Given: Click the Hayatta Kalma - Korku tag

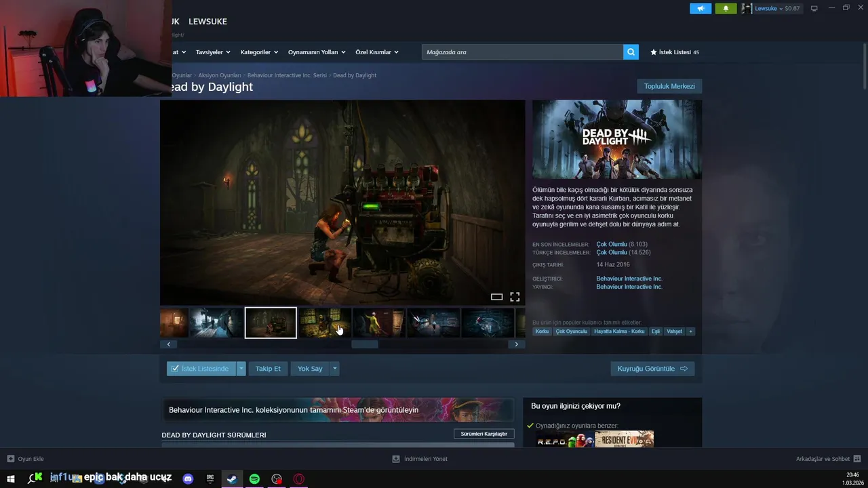Looking at the screenshot, I should tap(620, 331).
